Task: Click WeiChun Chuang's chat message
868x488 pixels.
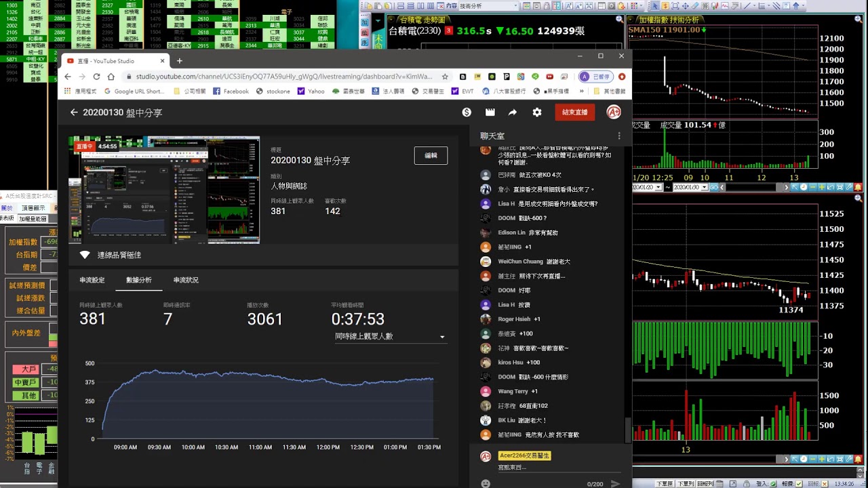Action: (534, 261)
